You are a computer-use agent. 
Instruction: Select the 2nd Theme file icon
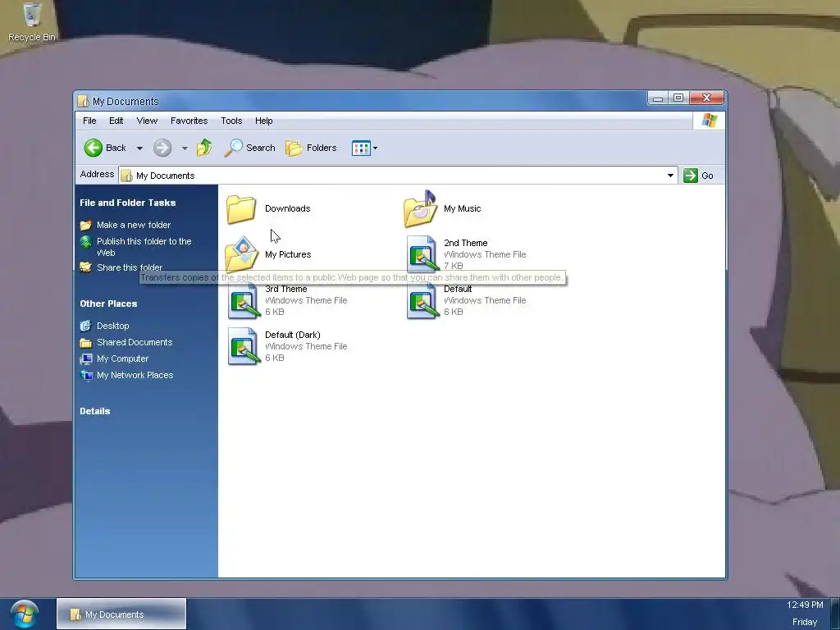[422, 254]
